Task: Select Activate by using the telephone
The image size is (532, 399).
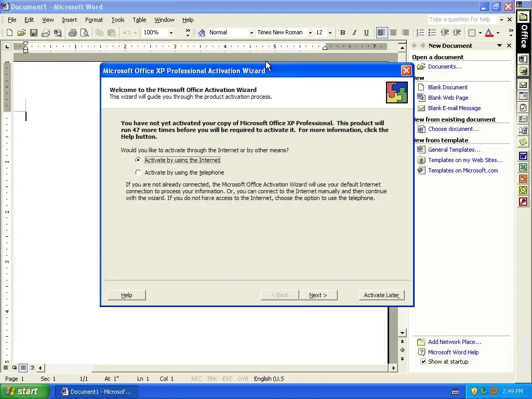Action: 179,172
